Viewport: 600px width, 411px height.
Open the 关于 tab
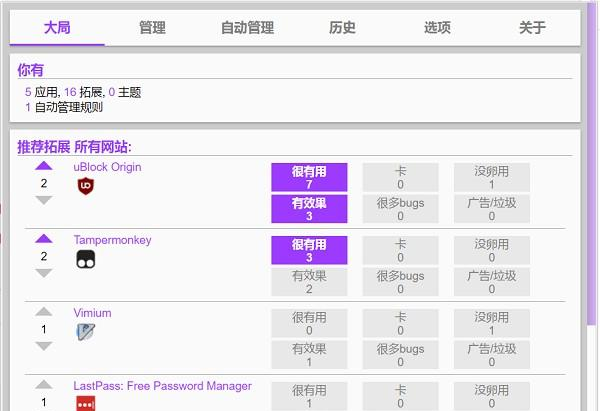pos(532,28)
